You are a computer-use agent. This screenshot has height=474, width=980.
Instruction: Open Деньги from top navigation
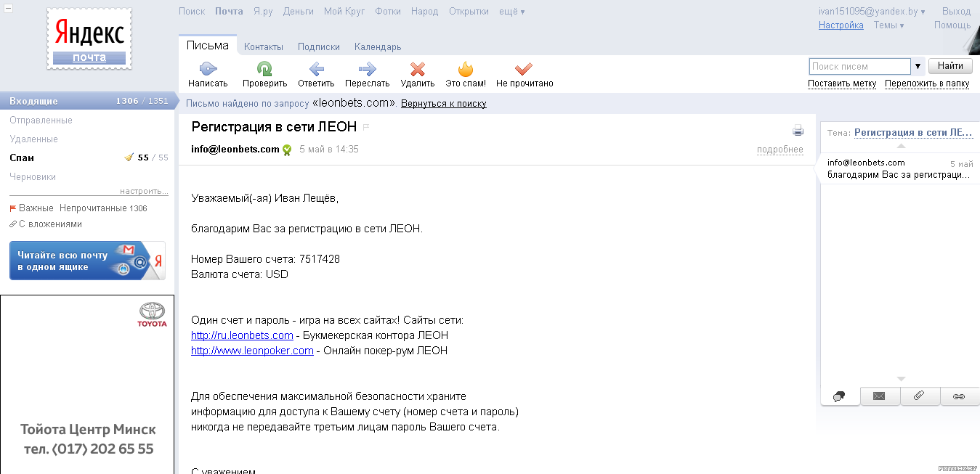tap(299, 12)
